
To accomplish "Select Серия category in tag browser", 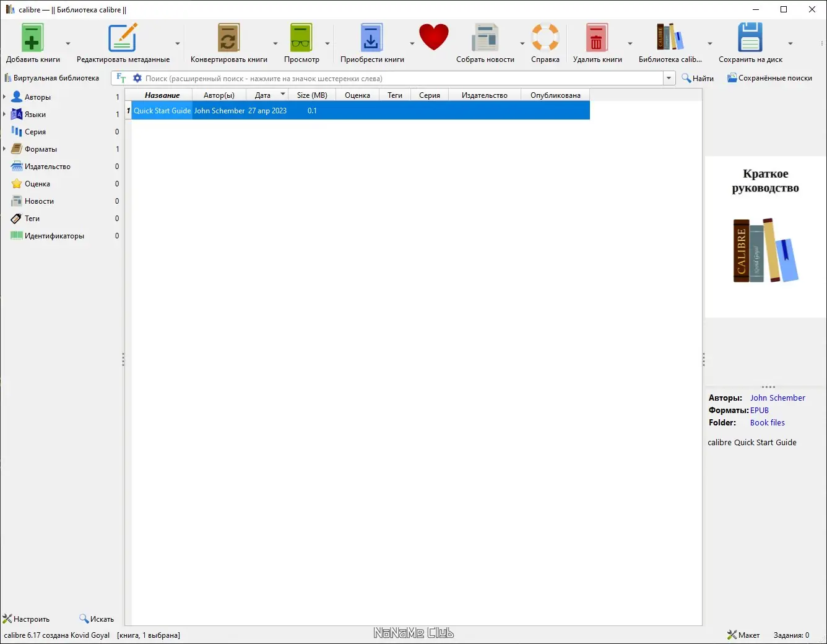I will tap(35, 132).
